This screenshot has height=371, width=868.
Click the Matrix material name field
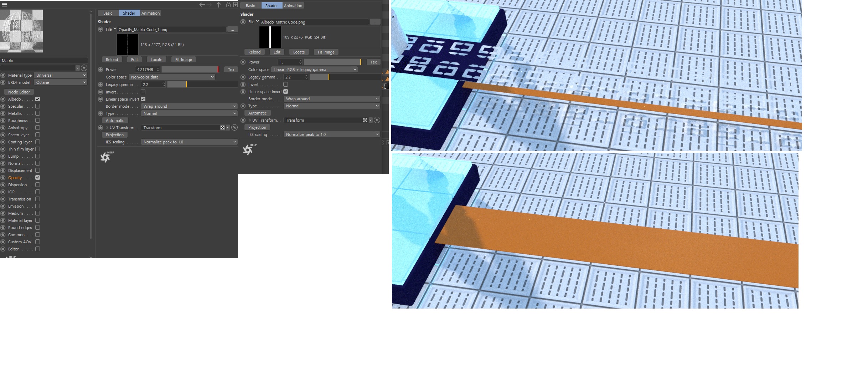click(x=43, y=61)
